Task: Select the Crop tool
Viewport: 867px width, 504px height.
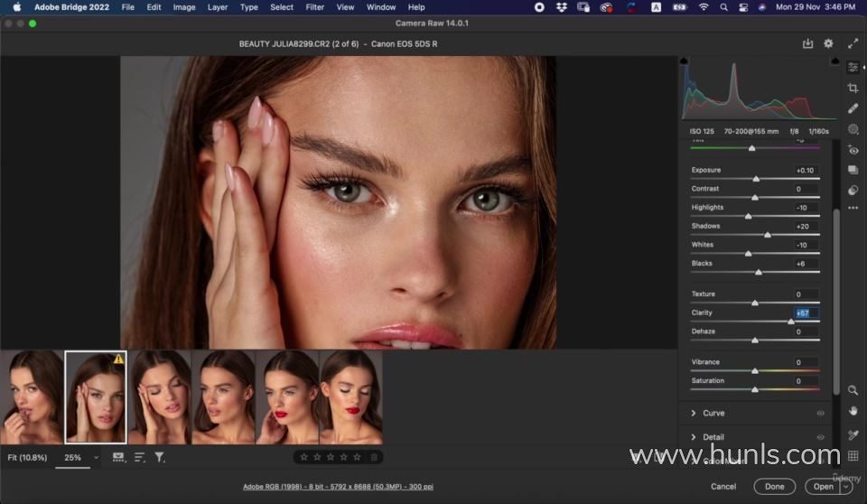Action: coord(853,88)
